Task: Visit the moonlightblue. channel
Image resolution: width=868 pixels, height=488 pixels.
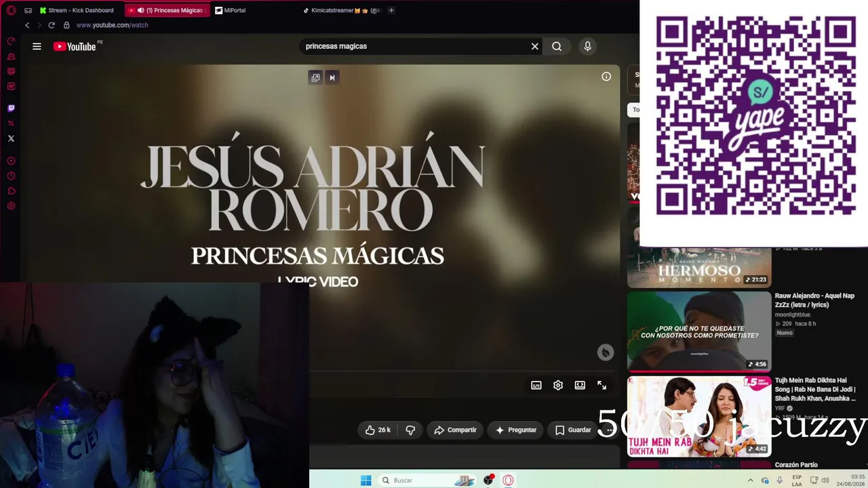Action: pos(793,314)
